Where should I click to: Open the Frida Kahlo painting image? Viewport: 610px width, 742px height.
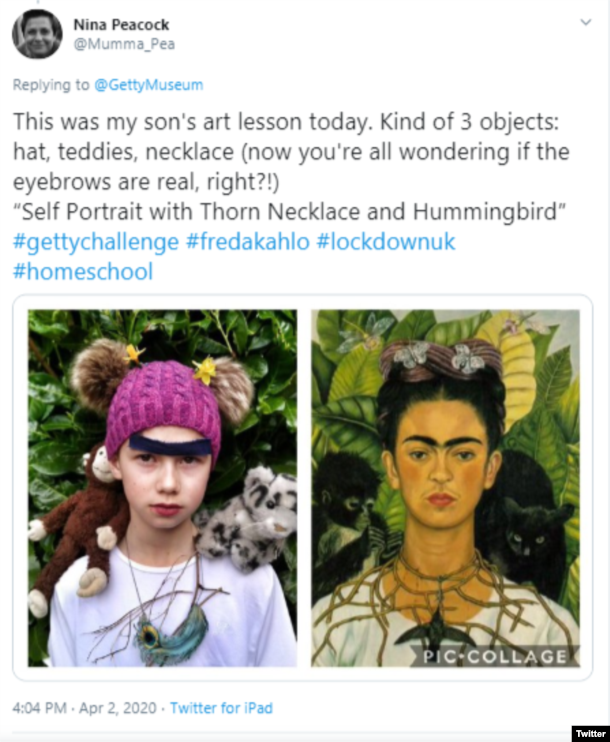pos(445,488)
